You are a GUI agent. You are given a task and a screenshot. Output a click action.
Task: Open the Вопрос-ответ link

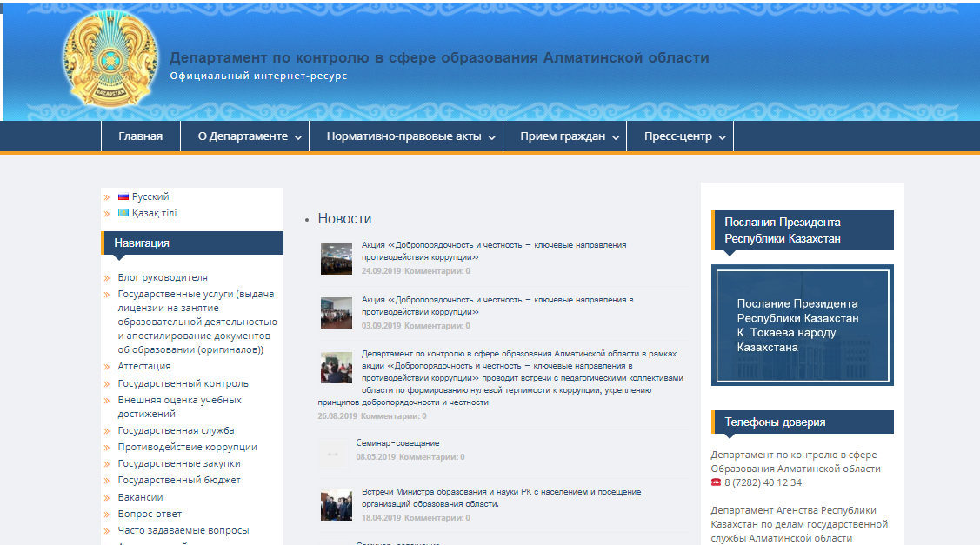(150, 515)
